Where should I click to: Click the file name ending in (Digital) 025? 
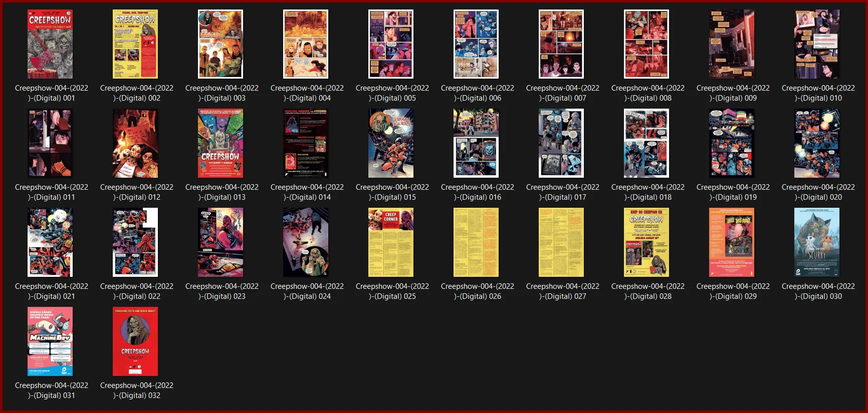tap(392, 291)
